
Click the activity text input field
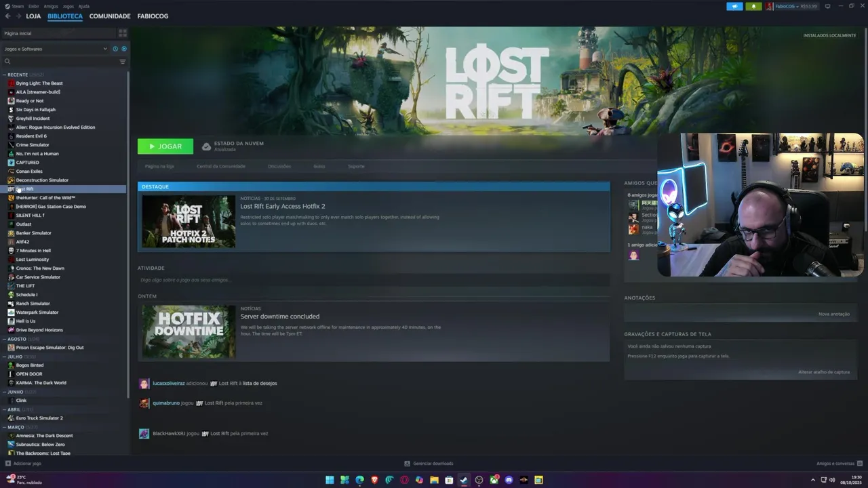pyautogui.click(x=373, y=280)
